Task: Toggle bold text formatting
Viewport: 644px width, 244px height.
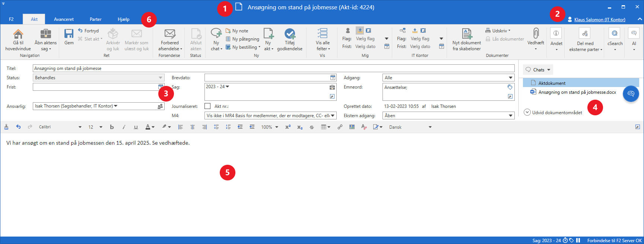Action: click(x=112, y=127)
